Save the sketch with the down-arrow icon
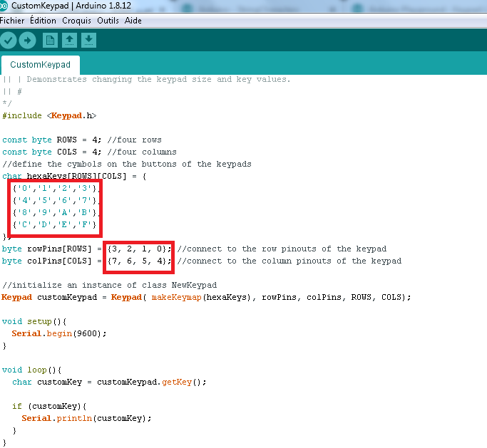487x448 pixels. pos(88,41)
